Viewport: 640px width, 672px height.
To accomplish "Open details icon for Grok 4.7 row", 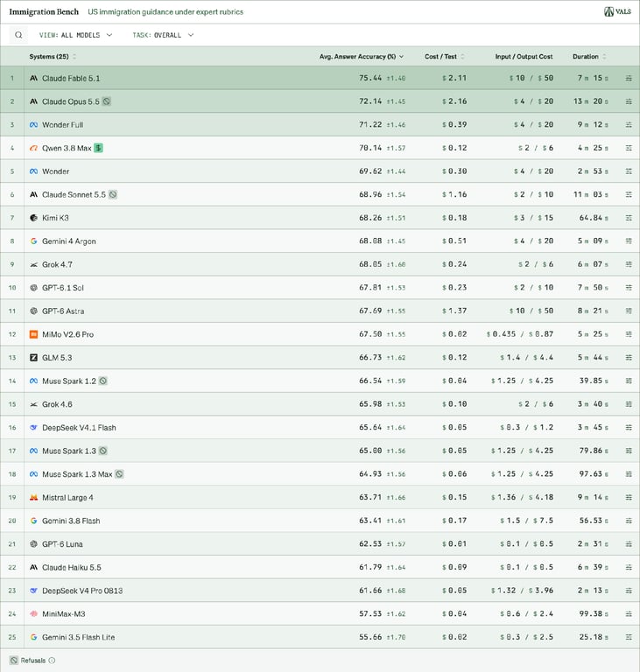I will [629, 264].
